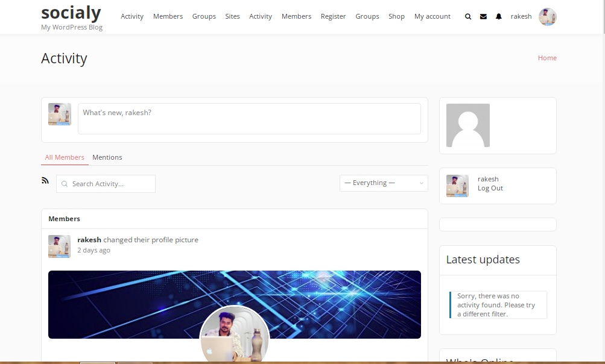Screen dimensions: 605x364
Task: Open Groups from the navigation menu
Action: pyautogui.click(x=204, y=16)
